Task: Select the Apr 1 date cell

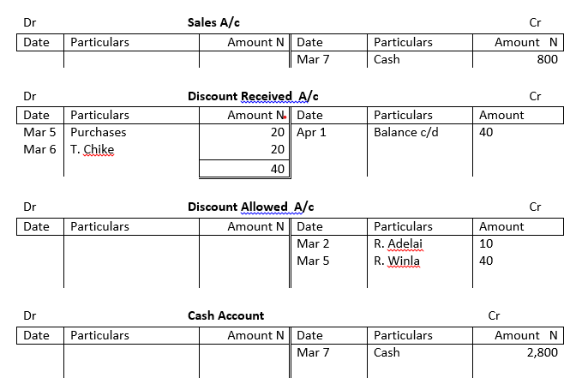Action: point(311,132)
